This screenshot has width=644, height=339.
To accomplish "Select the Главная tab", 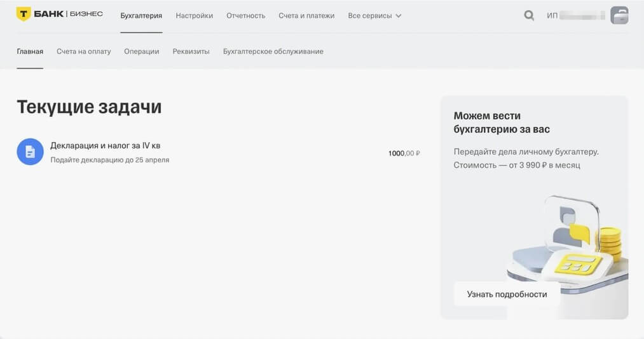I will point(30,51).
